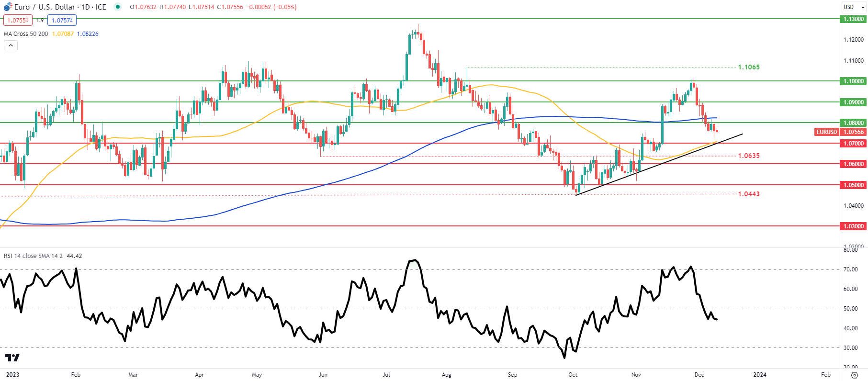This screenshot has width=868, height=381.
Task: Click the Jul label on time axis
Action: click(x=386, y=375)
